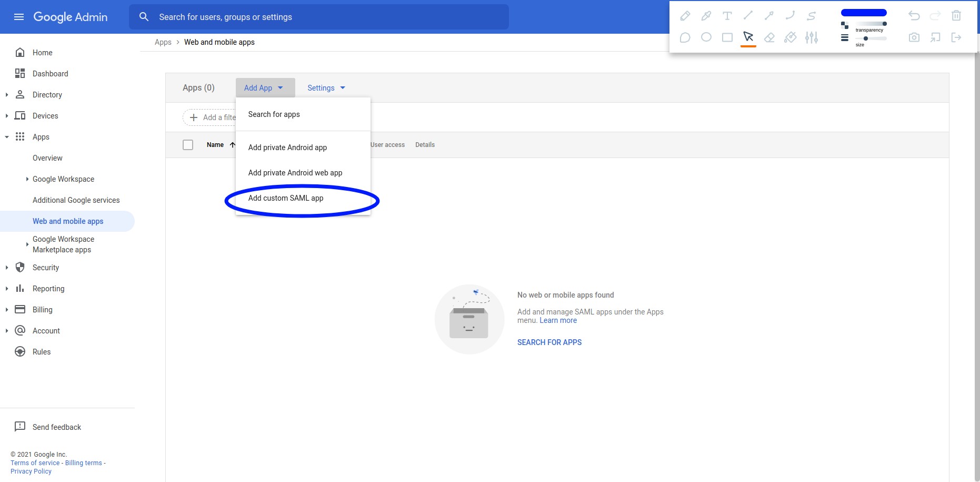980x482 pixels.
Task: Open the Settings dropdown
Action: coord(326,88)
